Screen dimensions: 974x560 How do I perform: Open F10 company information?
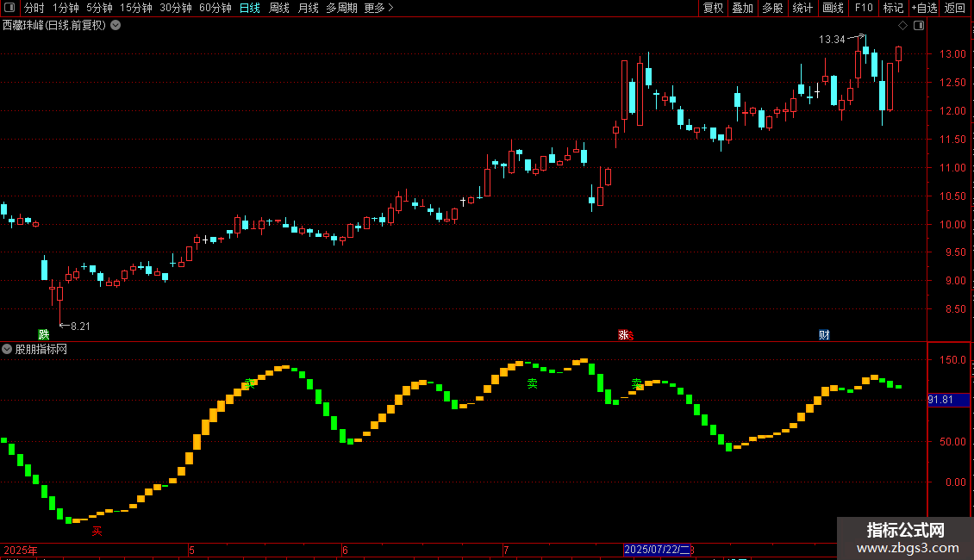pyautogui.click(x=864, y=8)
